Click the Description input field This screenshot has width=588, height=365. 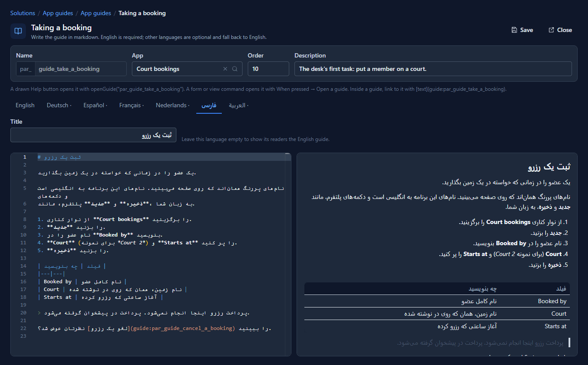coord(433,69)
